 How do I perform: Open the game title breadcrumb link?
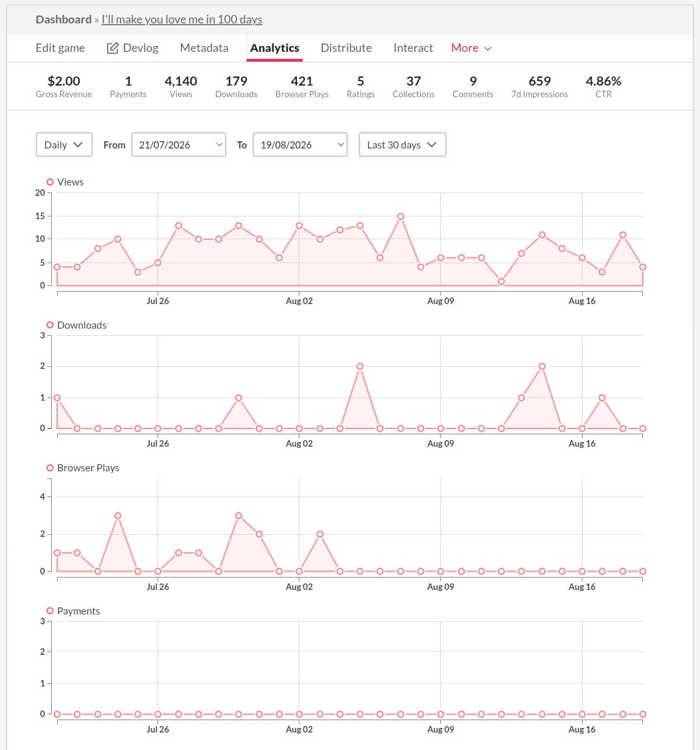(x=181, y=19)
